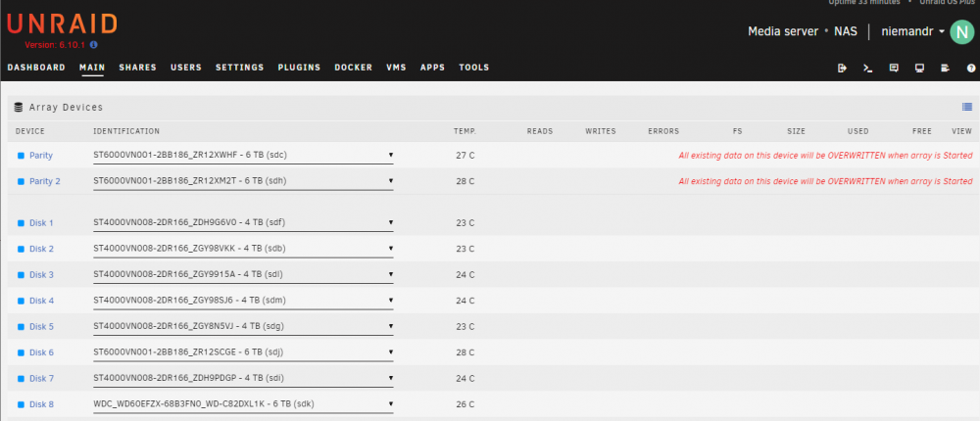The width and height of the screenshot is (980, 421).
Task: Click the logout icon in header
Action: [x=842, y=69]
